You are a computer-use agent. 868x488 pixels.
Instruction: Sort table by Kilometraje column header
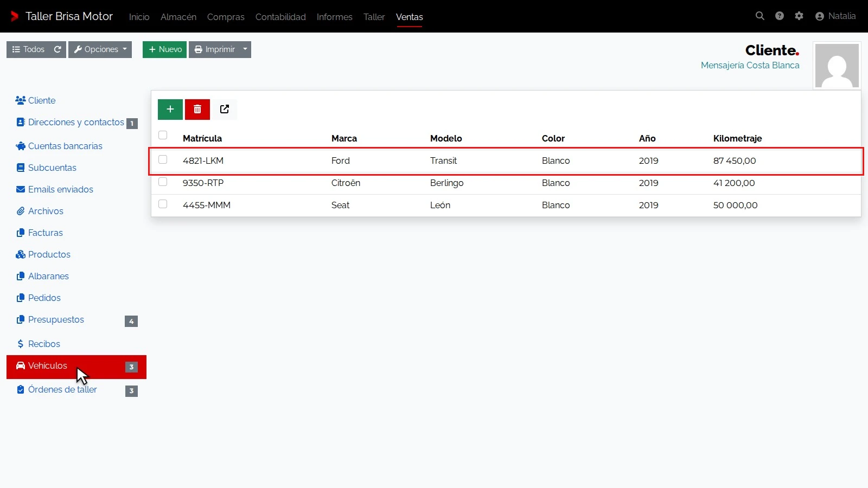tap(738, 138)
